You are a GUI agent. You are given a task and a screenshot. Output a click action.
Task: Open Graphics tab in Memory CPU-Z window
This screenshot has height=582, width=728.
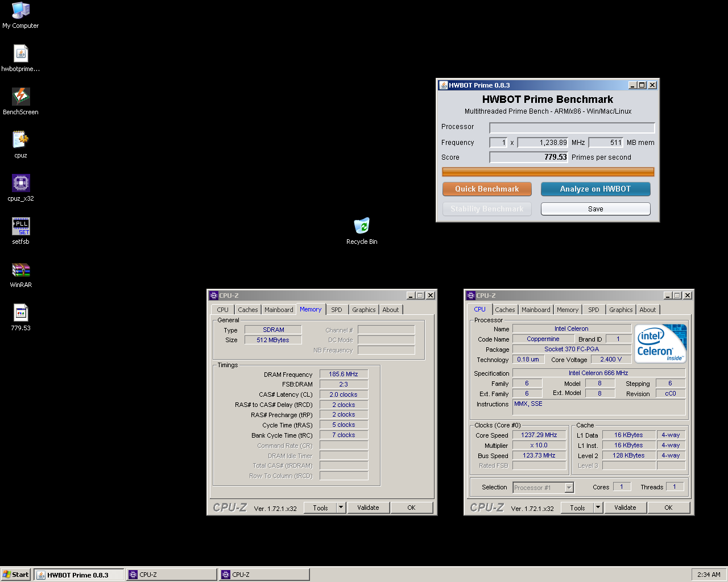click(363, 310)
